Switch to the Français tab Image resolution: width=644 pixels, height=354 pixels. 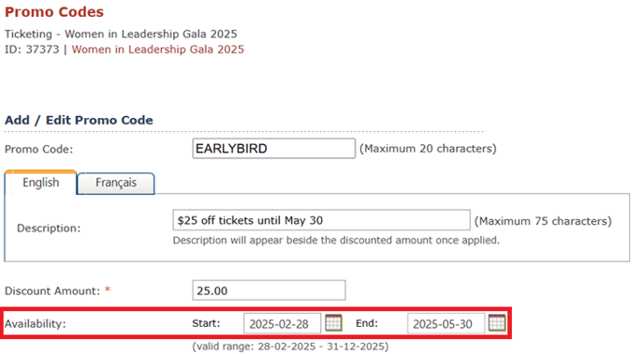point(116,183)
